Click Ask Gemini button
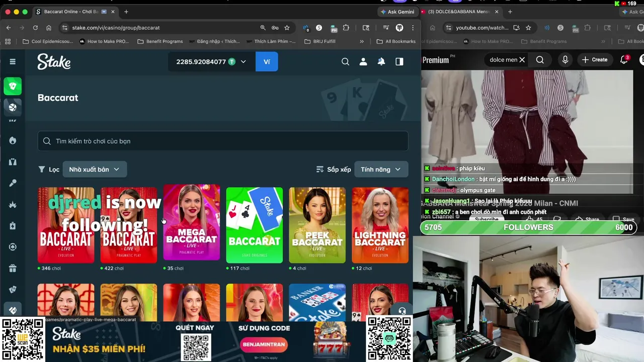 coord(397,12)
